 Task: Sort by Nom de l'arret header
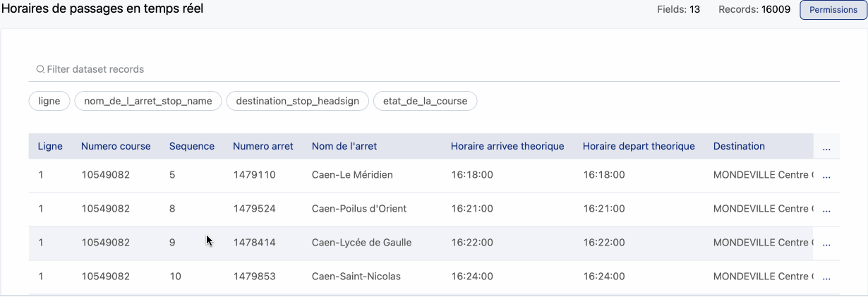point(344,146)
